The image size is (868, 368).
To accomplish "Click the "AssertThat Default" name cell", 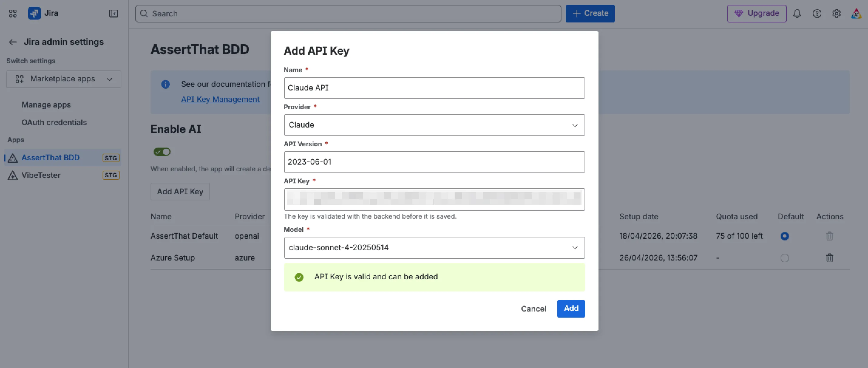I will pos(184,236).
